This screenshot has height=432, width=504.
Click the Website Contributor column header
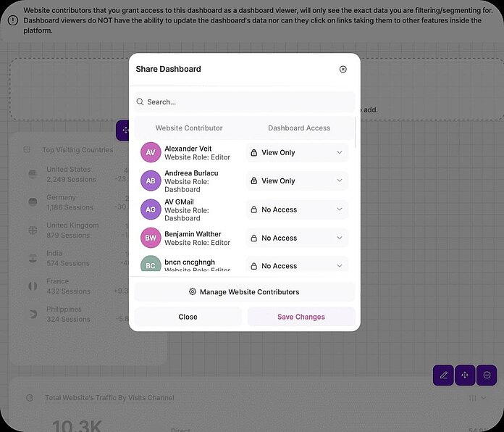(x=189, y=128)
